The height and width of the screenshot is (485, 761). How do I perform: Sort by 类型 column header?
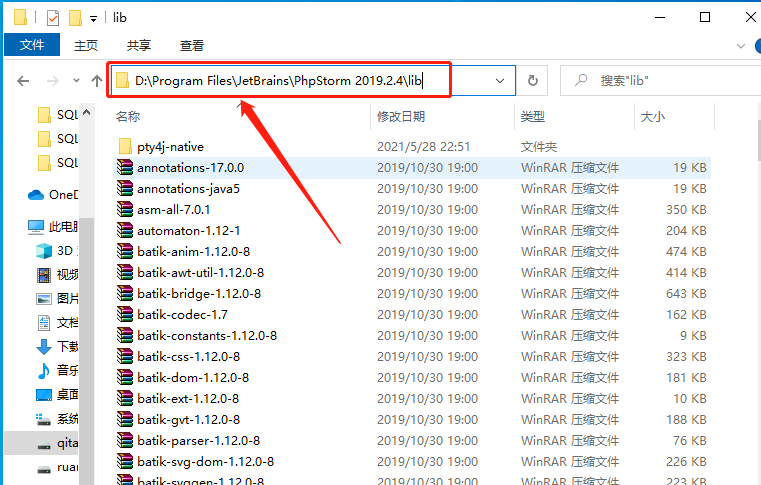point(532,117)
